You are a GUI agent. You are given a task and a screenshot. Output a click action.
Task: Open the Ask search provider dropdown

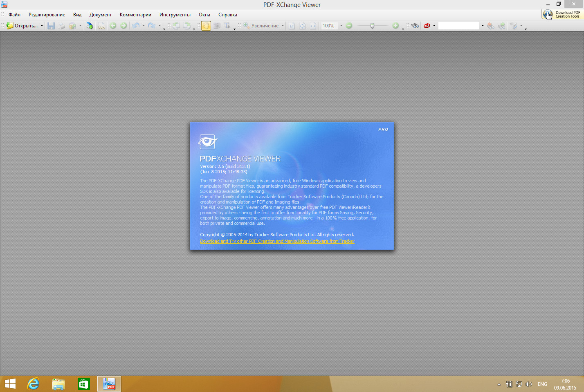click(x=434, y=26)
